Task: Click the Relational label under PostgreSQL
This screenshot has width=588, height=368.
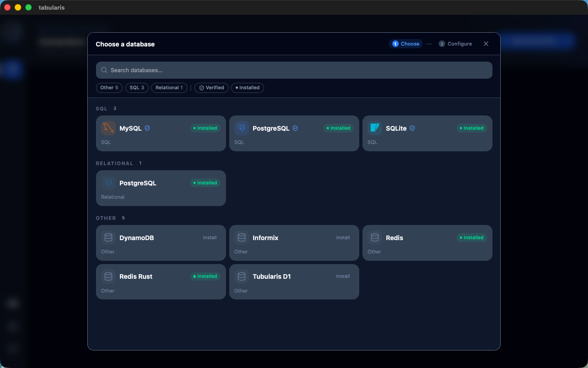Action: (x=113, y=197)
